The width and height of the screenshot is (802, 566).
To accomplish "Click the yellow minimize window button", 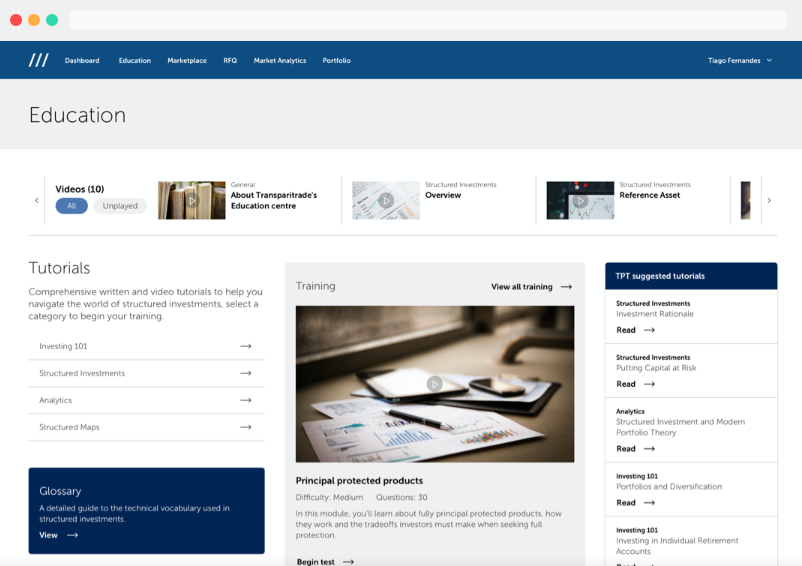I will coord(34,20).
